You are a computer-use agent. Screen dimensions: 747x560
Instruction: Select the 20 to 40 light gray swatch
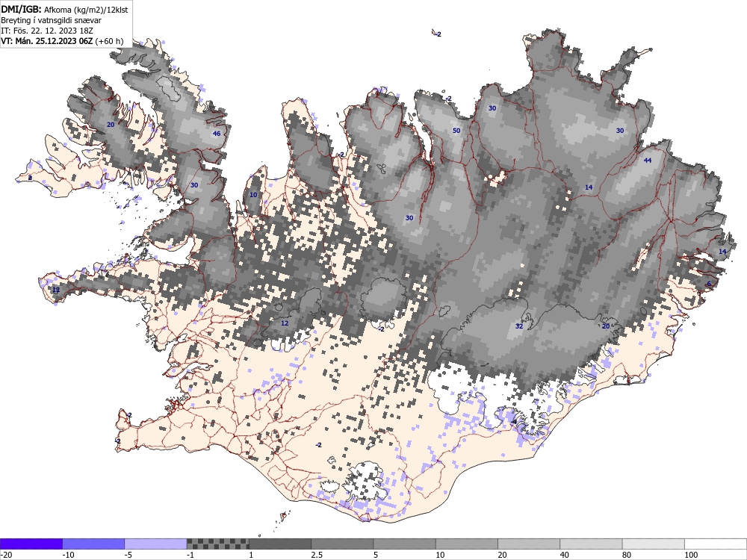pos(529,544)
